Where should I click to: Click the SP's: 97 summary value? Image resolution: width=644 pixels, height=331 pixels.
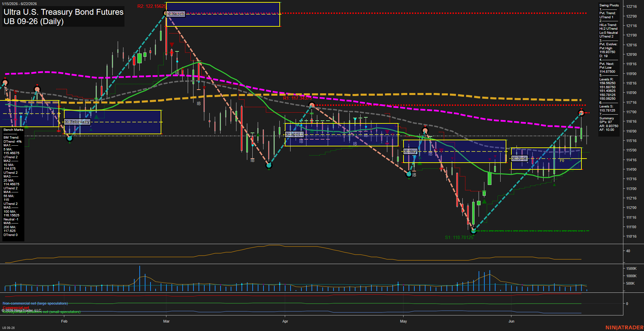(x=605, y=122)
